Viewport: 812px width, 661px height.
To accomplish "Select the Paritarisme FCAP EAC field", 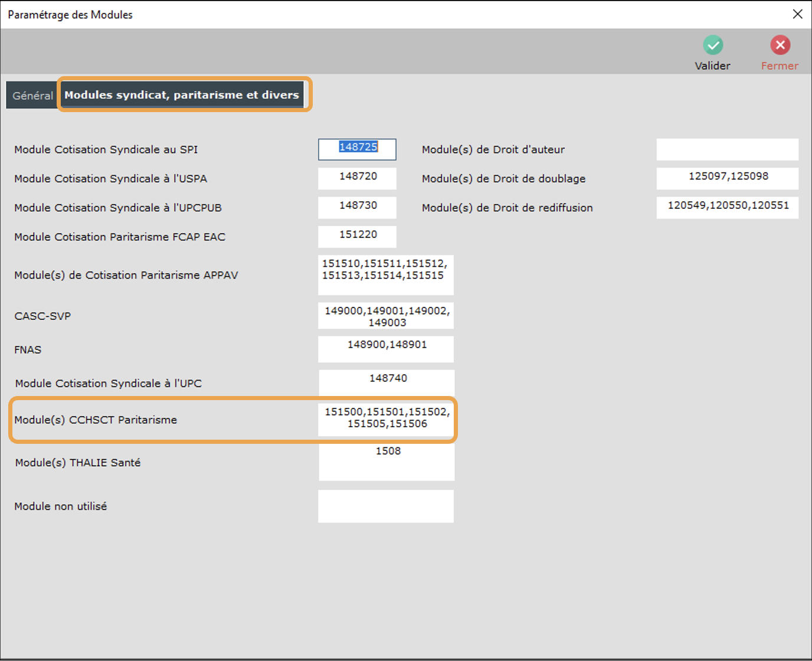I will 357,237.
